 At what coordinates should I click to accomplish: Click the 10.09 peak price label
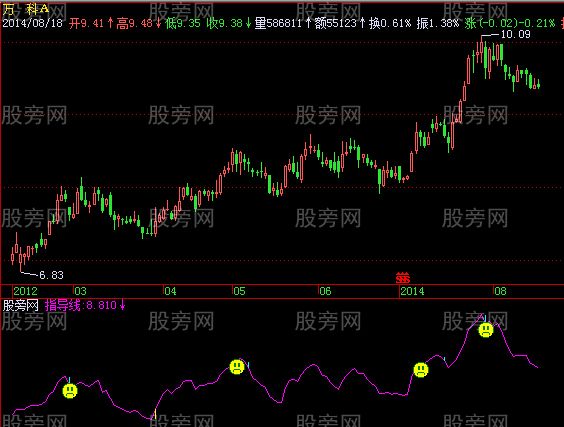pyautogui.click(x=515, y=35)
